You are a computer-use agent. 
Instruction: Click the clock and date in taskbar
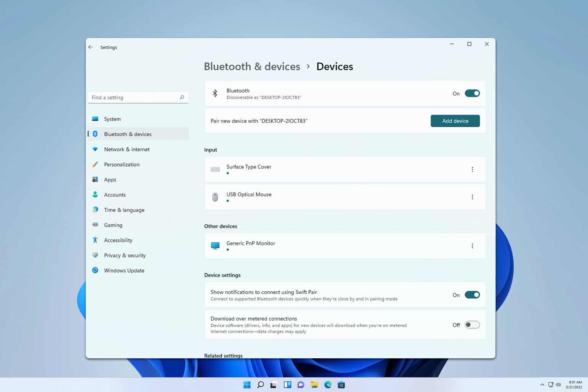pyautogui.click(x=575, y=385)
